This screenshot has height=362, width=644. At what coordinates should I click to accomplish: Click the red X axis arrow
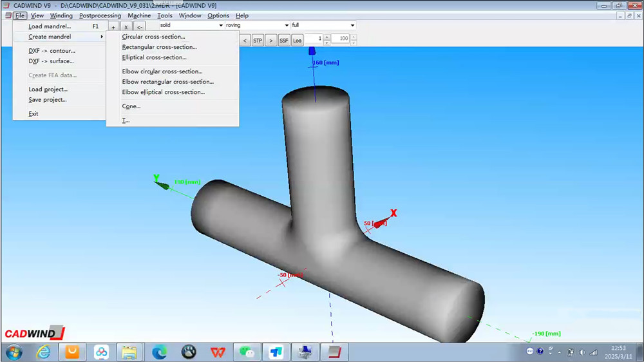tap(381, 222)
